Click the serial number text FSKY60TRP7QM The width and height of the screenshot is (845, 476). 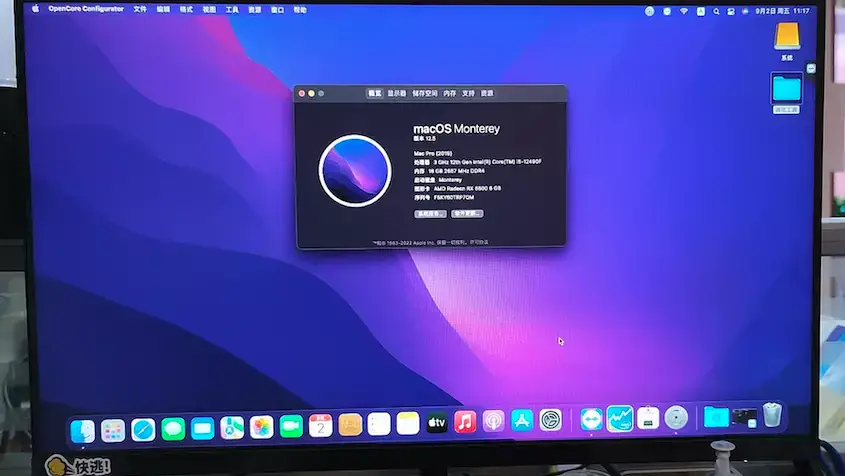(454, 197)
